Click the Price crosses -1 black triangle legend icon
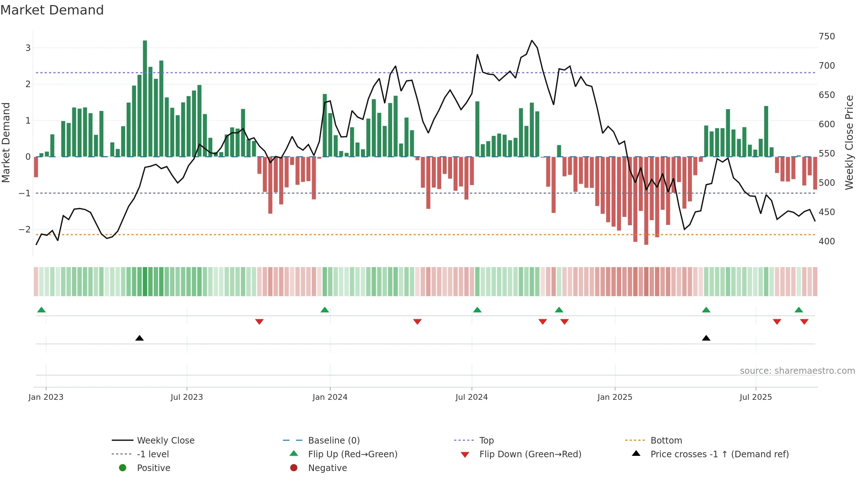This screenshot has height=488, width=868. 636,453
